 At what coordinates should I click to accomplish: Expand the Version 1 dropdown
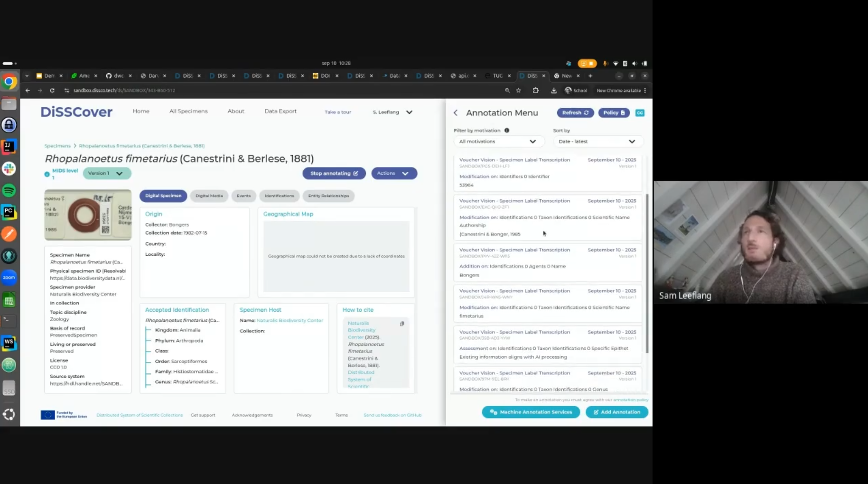click(107, 173)
